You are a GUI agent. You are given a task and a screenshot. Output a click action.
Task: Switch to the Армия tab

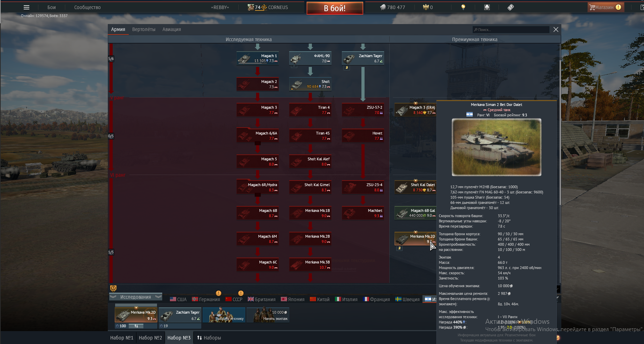(118, 29)
